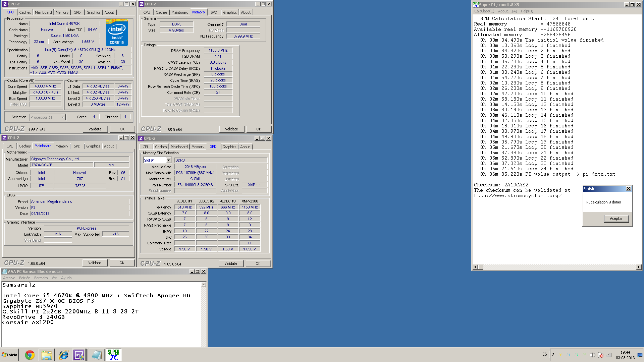Open the Action Center flag tray icon
Image resolution: width=644 pixels, height=362 pixels.
(x=601, y=355)
